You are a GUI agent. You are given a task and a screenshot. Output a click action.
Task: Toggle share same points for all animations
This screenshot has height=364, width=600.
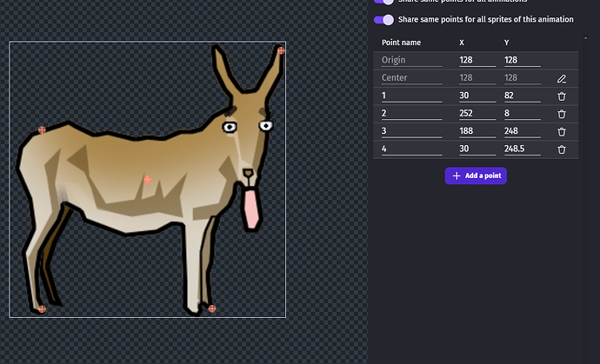383,1
